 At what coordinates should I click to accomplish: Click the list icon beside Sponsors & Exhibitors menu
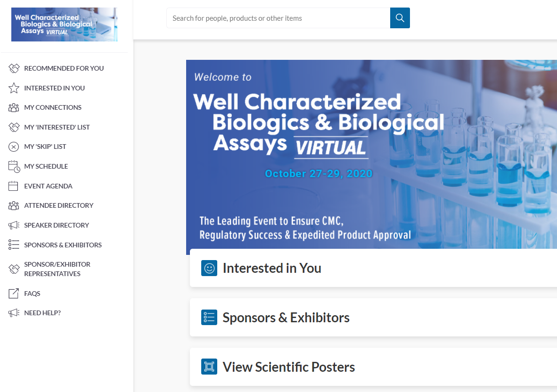14,245
